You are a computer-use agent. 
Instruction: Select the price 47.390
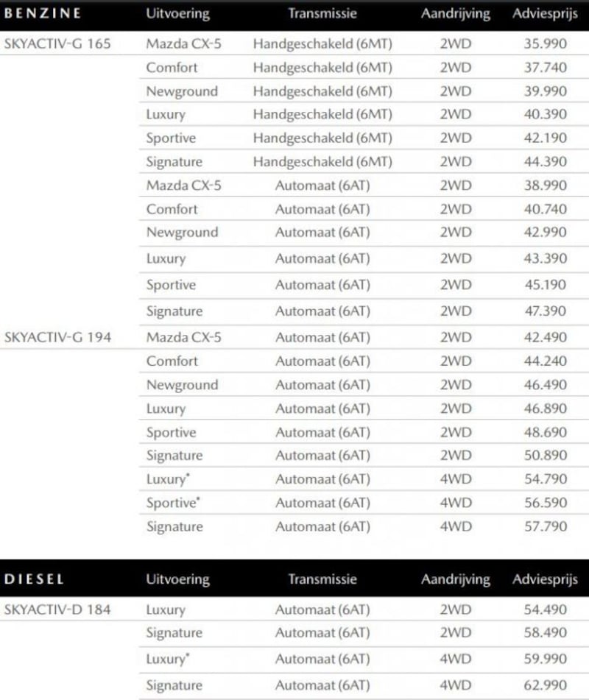[546, 311]
